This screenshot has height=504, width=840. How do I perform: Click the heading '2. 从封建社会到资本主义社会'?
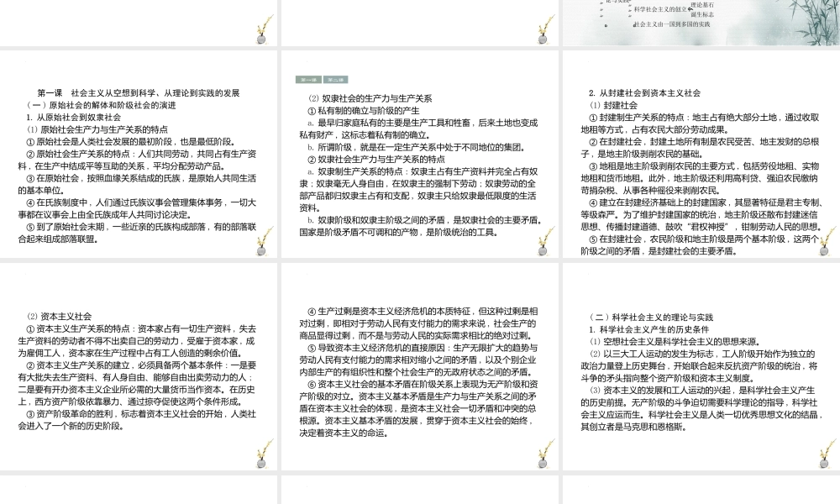click(x=644, y=92)
